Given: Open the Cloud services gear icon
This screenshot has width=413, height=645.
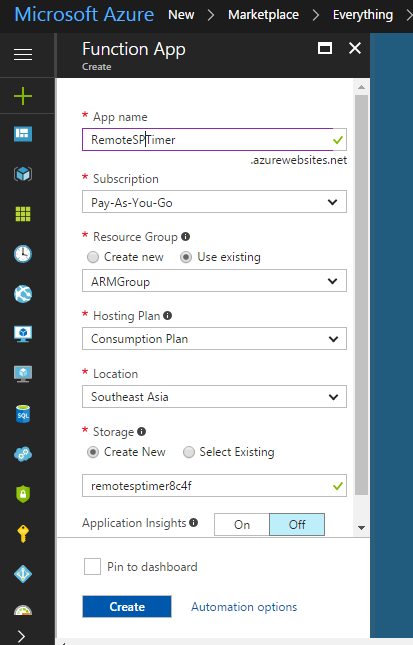Looking at the screenshot, I should [x=23, y=454].
